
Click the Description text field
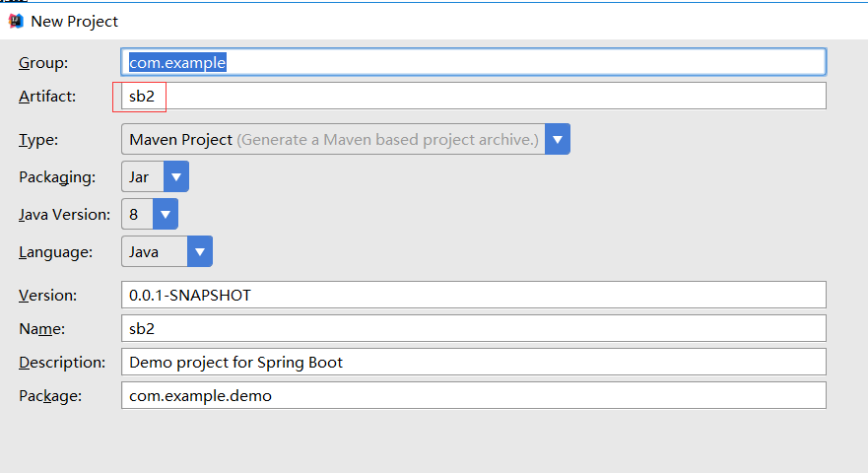[474, 362]
